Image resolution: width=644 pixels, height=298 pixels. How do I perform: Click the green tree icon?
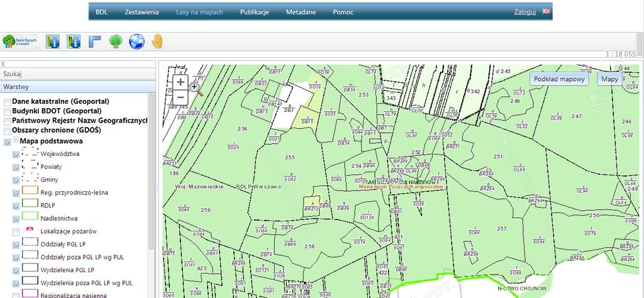116,41
